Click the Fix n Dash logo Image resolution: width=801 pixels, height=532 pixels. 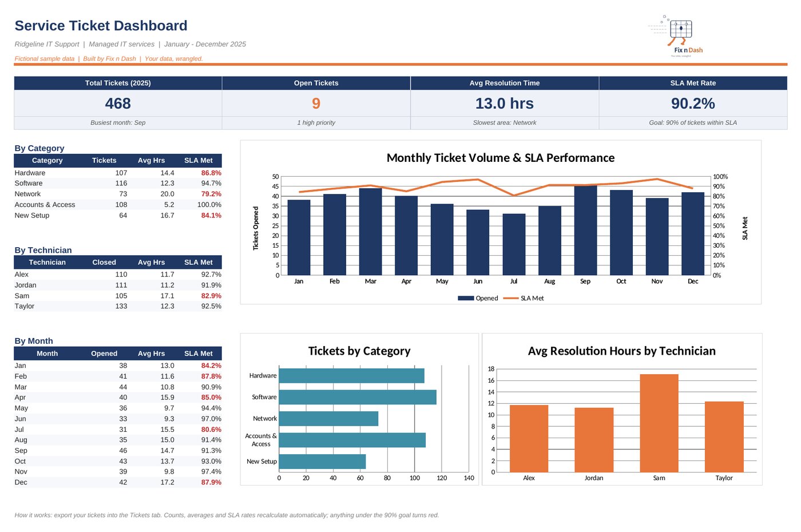676,36
